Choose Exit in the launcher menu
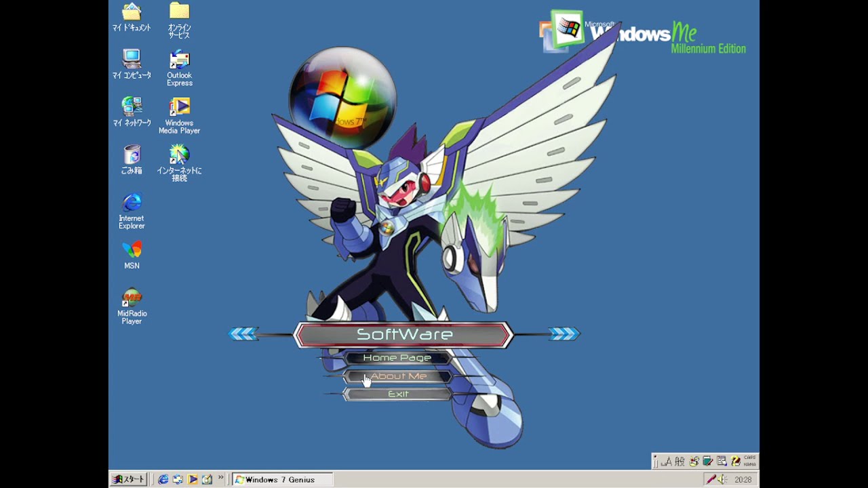 click(x=398, y=394)
